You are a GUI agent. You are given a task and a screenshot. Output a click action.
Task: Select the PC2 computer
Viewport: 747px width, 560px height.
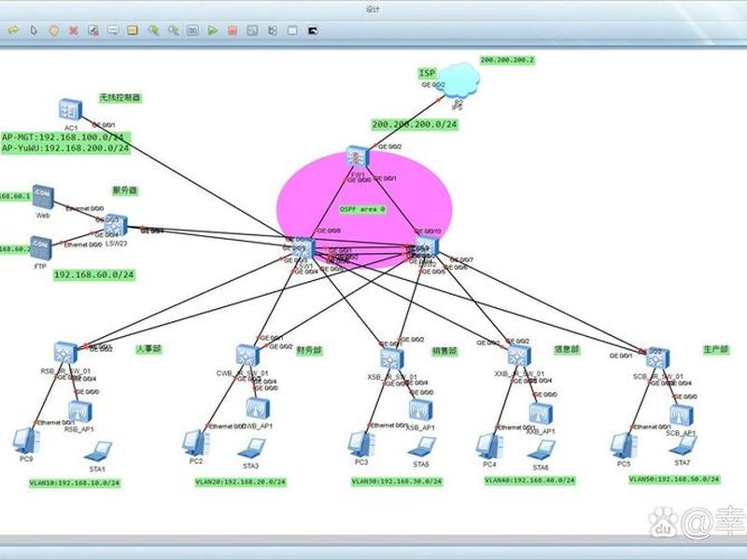pos(196,442)
